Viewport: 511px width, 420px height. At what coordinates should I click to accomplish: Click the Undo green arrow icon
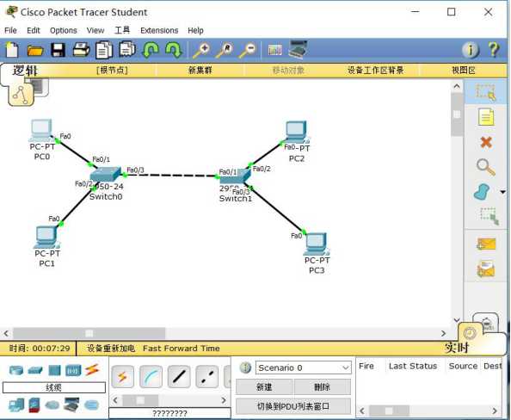point(151,50)
